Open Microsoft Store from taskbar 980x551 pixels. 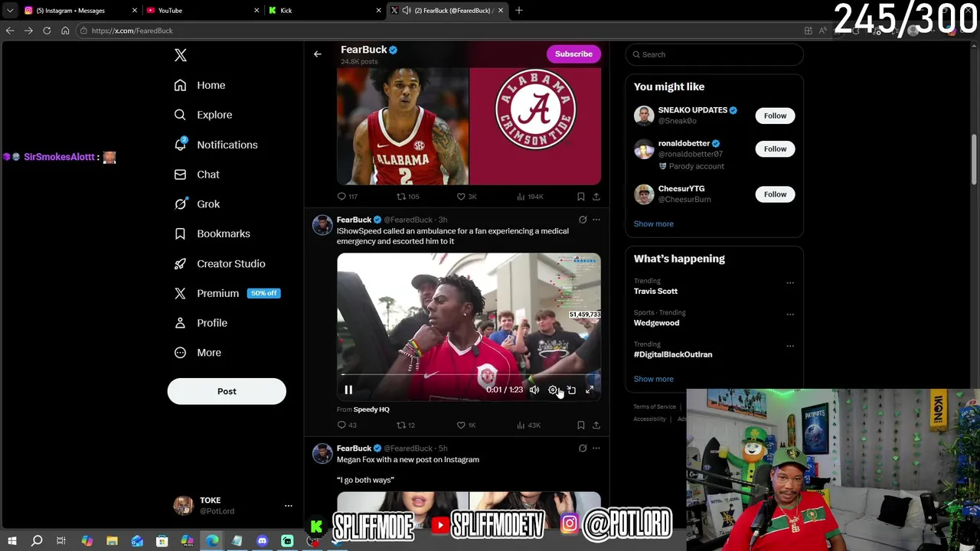(x=162, y=541)
